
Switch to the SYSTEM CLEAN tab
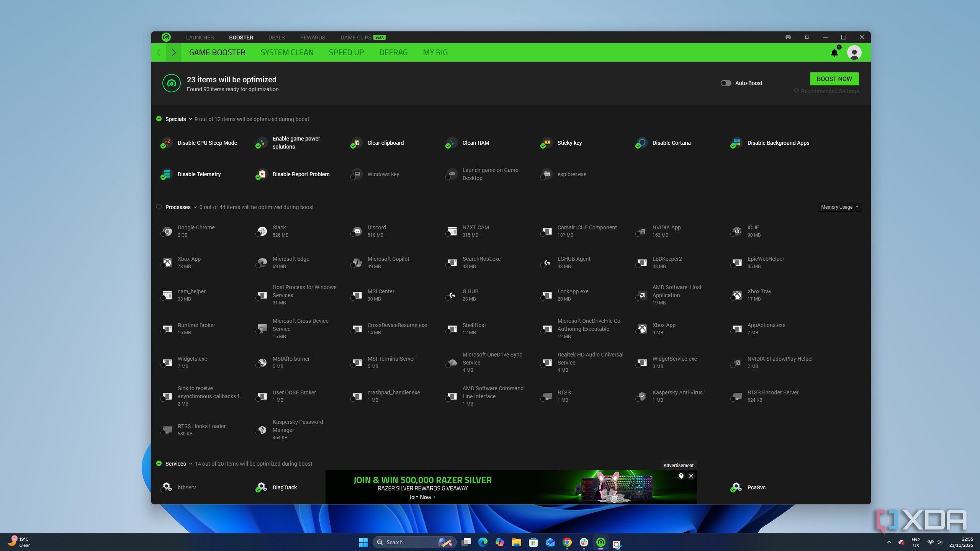coord(287,52)
